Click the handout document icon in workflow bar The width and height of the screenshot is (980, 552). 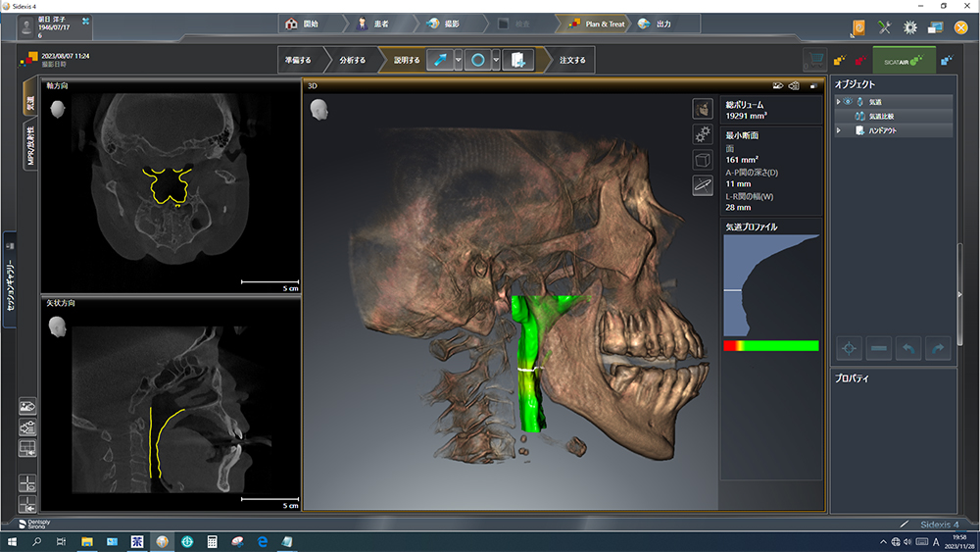tap(517, 60)
